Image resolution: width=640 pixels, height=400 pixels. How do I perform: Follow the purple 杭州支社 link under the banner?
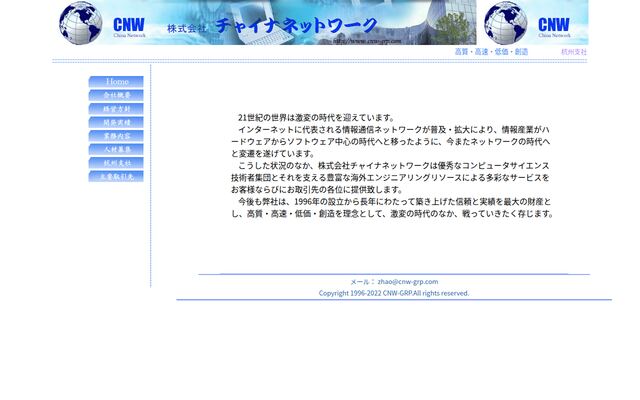click(x=574, y=52)
